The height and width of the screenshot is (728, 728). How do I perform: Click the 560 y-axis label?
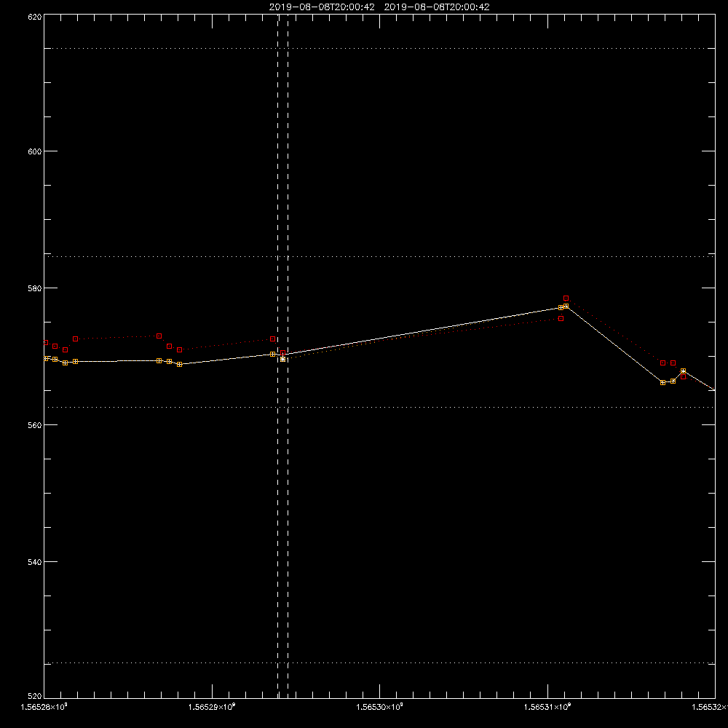tap(35, 425)
